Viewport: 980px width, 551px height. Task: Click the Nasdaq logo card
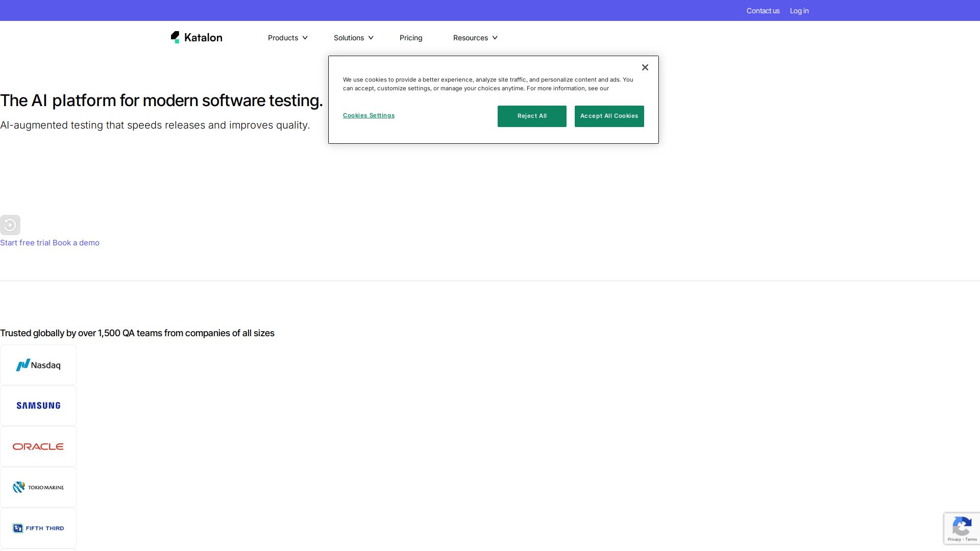coord(38,365)
